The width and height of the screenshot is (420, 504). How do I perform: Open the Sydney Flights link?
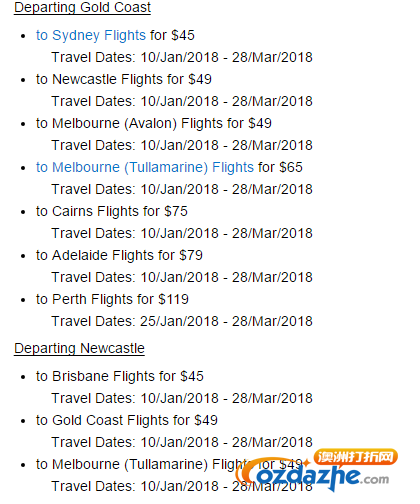click(91, 35)
